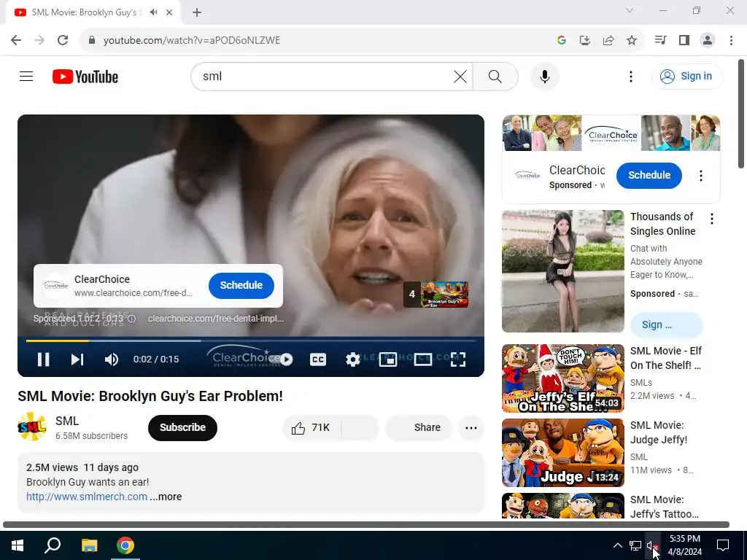Enable miniplayer mode
747x560 pixels.
coord(388,359)
